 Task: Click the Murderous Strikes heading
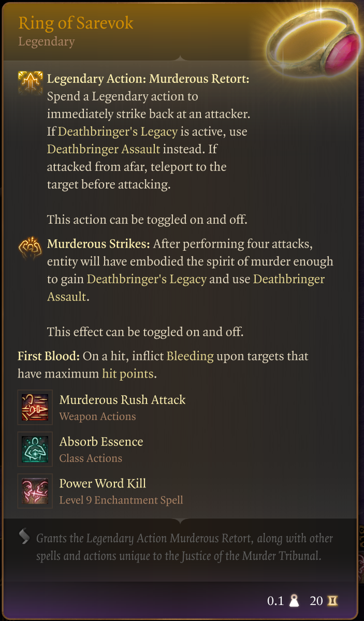click(98, 243)
